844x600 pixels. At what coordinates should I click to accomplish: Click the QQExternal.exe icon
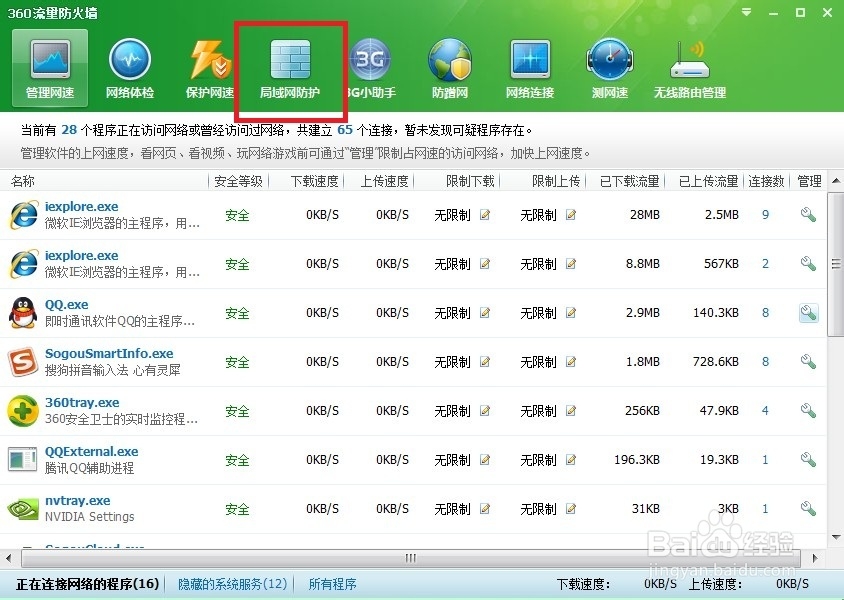pyautogui.click(x=23, y=460)
